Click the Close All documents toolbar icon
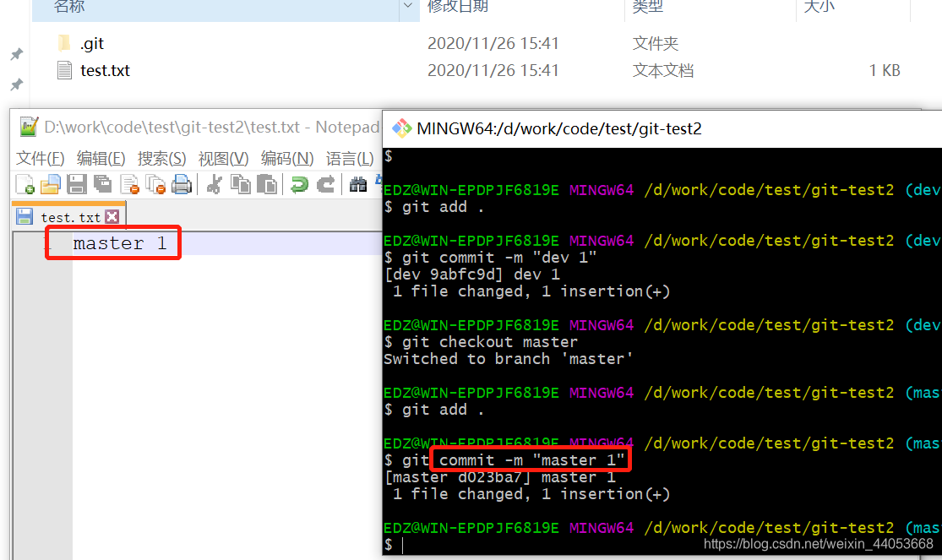 point(155,184)
